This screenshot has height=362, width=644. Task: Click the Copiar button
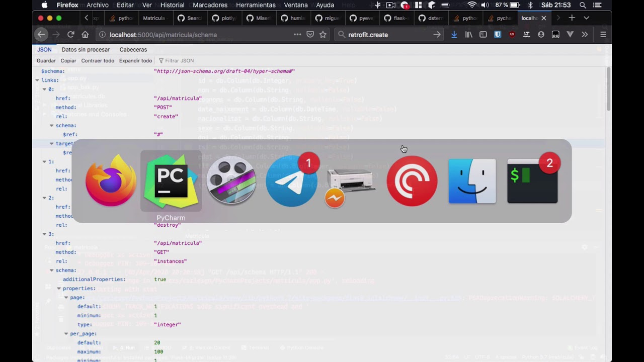68,61
